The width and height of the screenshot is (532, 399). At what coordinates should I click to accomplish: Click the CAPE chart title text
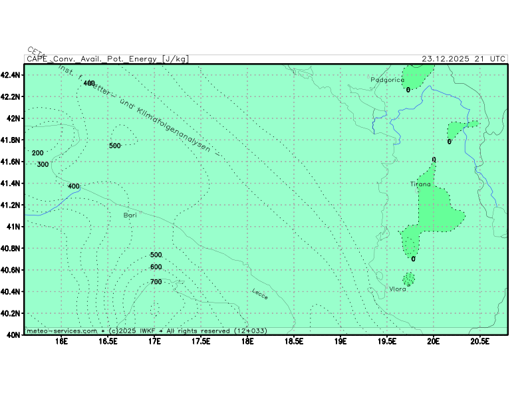[x=107, y=59]
